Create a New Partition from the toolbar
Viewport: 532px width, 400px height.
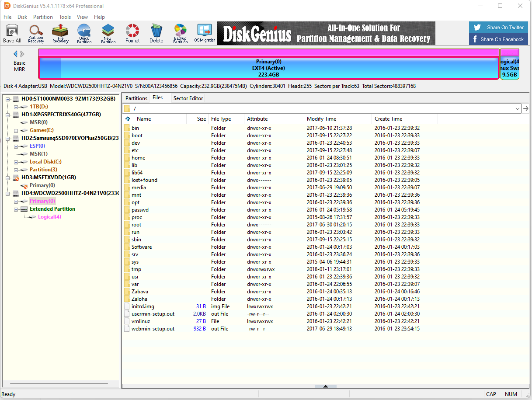[x=108, y=33]
